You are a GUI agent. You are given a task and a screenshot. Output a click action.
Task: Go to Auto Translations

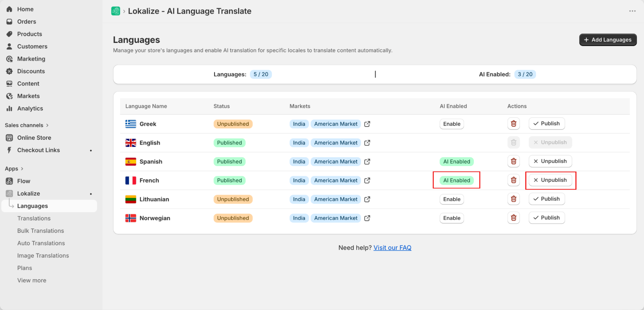pos(41,243)
